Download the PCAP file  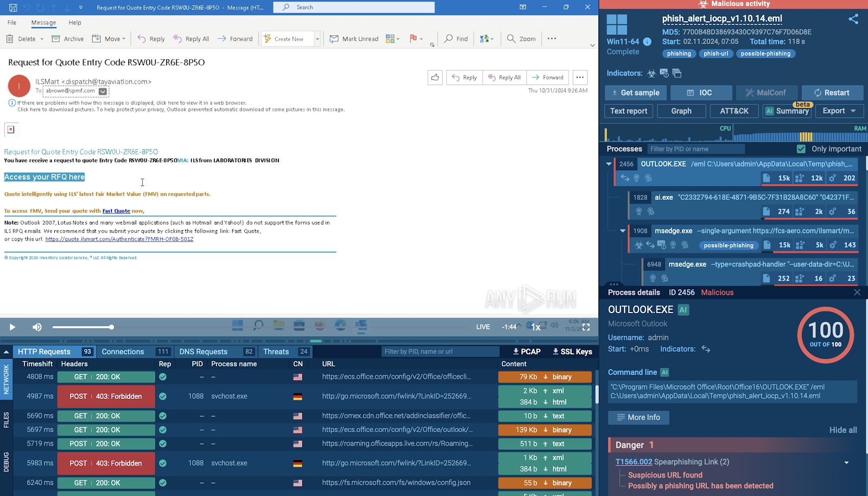pyautogui.click(x=527, y=352)
